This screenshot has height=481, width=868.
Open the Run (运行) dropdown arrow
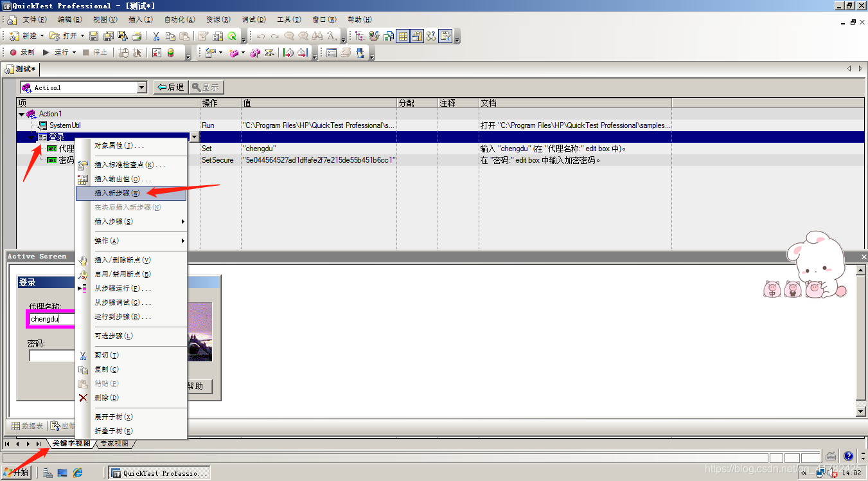(x=74, y=53)
